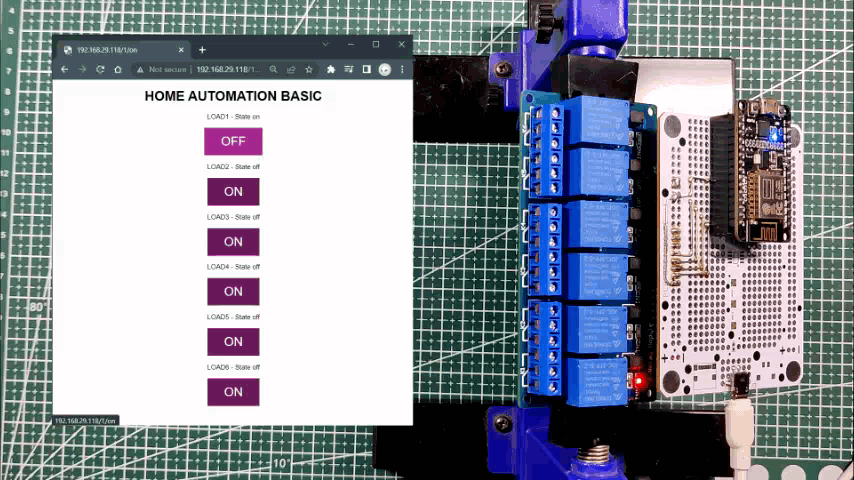This screenshot has height=480, width=854.
Task: Open the media control playlist icon
Action: (349, 70)
